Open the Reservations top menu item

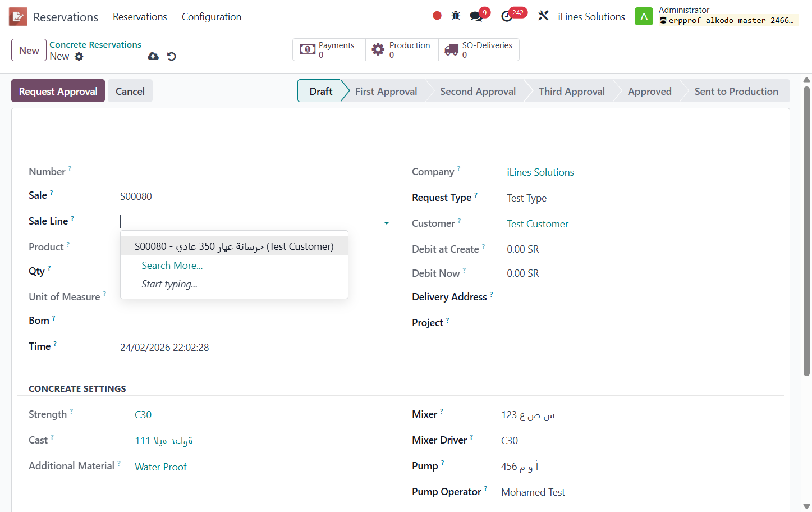140,17
